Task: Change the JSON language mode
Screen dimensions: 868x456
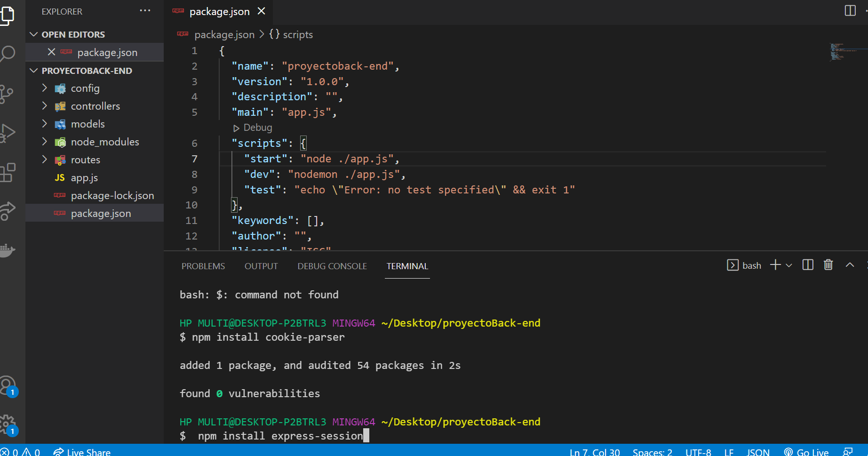Action: click(x=758, y=452)
